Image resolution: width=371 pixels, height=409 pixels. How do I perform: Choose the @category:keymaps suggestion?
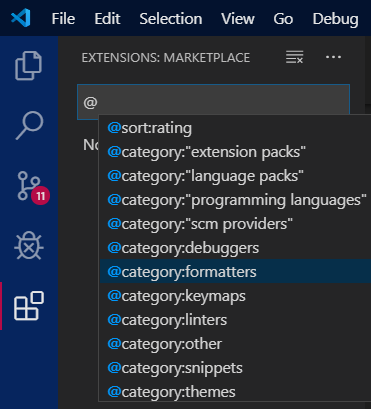point(235,296)
